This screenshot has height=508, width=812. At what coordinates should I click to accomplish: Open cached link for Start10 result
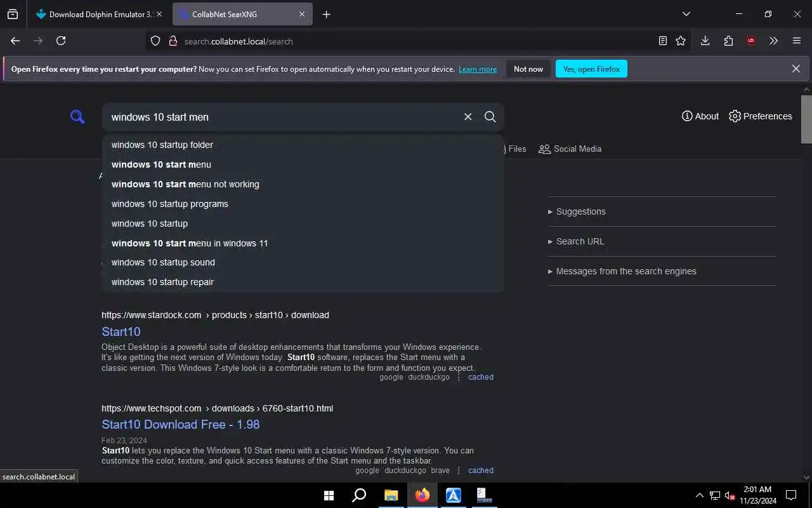(x=481, y=377)
